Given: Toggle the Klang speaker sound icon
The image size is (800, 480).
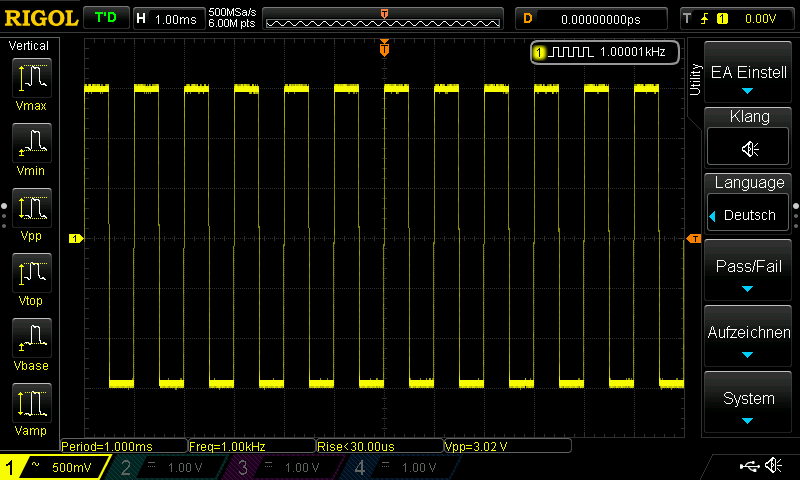Looking at the screenshot, I should pos(749,149).
